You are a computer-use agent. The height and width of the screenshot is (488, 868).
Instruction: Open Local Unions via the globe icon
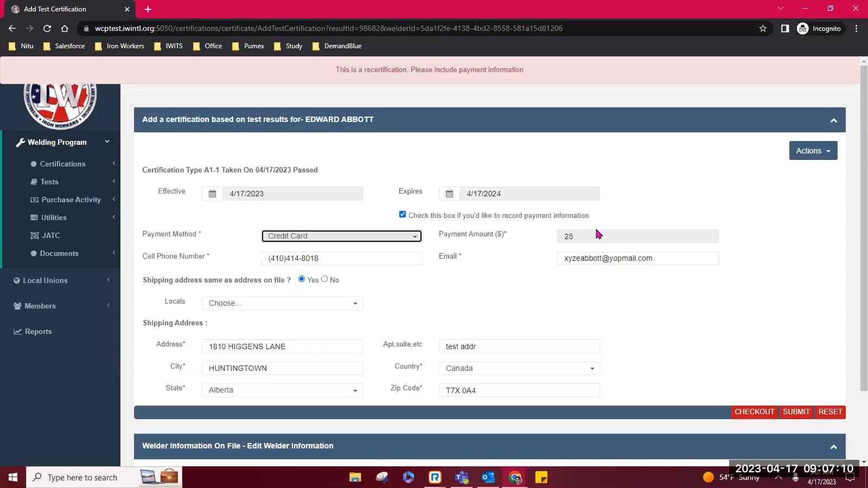pyautogui.click(x=16, y=280)
